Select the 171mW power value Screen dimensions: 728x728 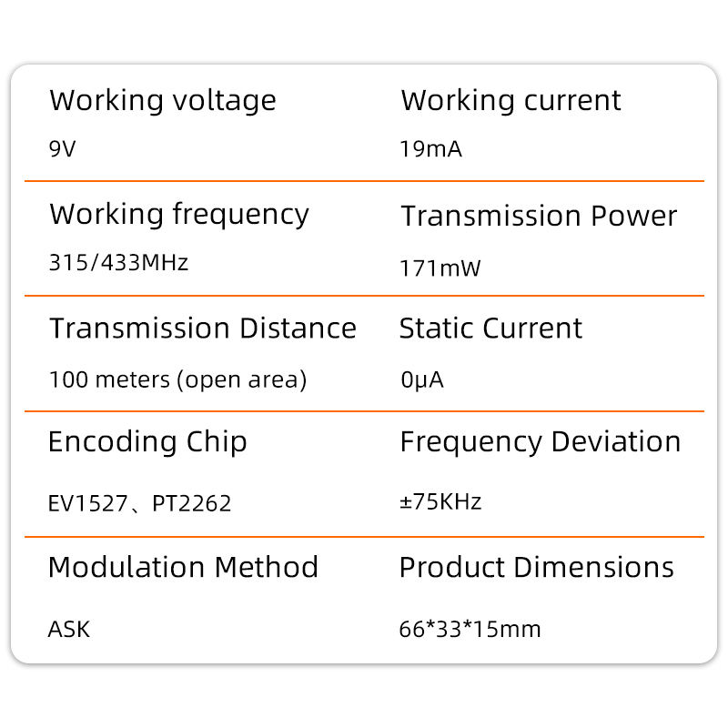pyautogui.click(x=440, y=268)
